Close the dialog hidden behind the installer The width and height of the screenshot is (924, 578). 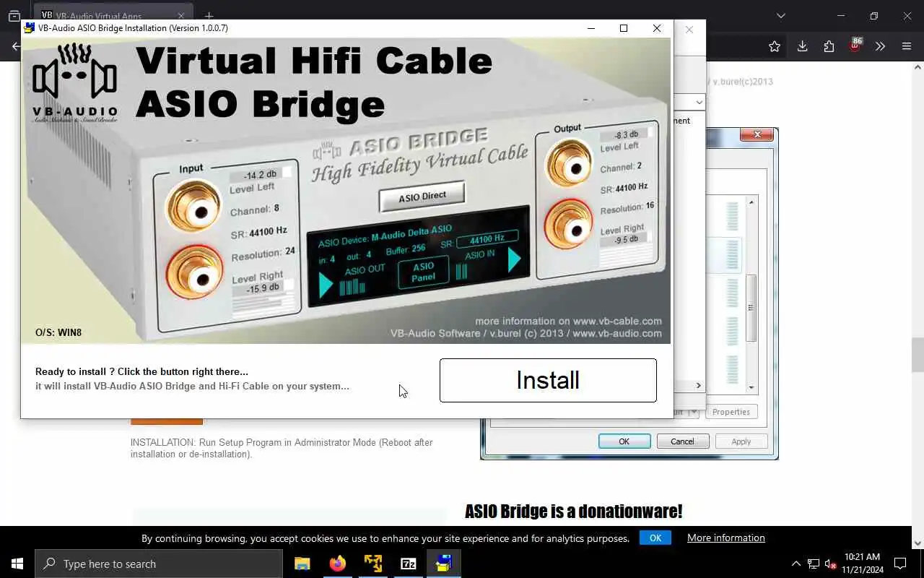689,30
